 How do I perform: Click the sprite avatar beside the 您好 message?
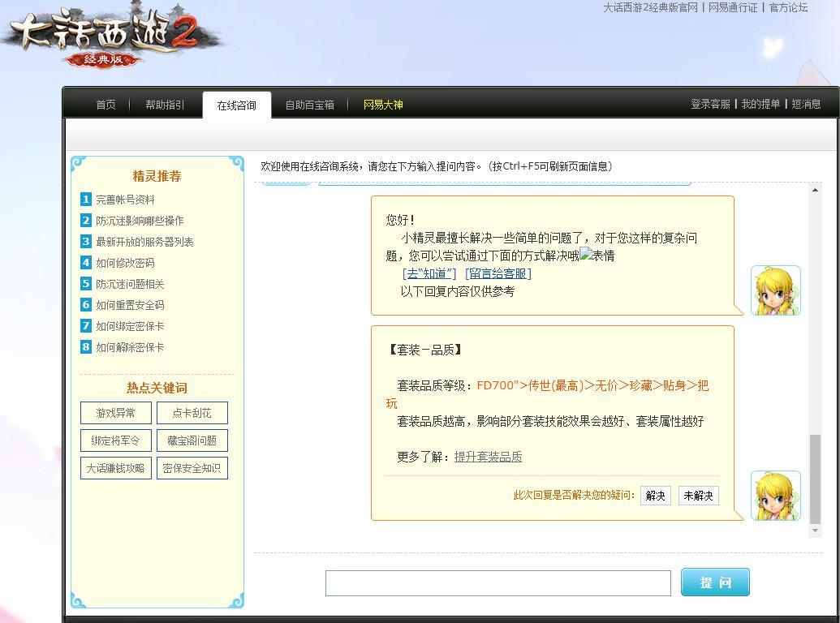(x=776, y=290)
